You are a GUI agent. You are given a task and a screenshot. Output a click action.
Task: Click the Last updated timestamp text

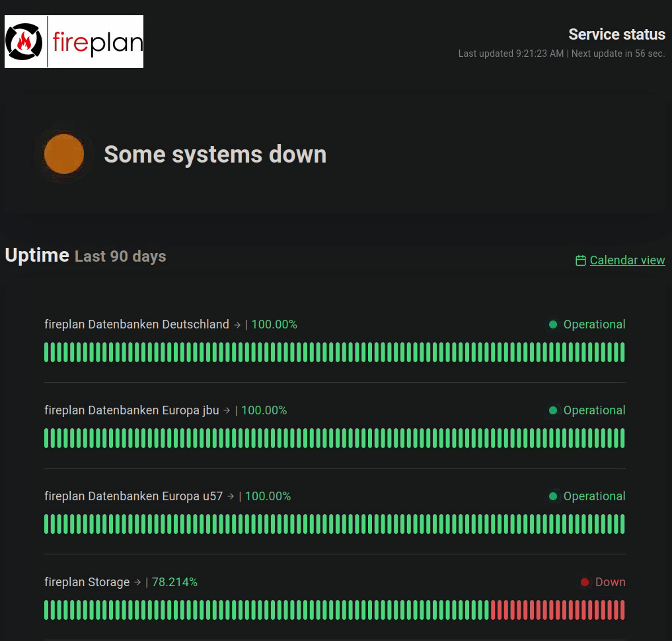pyautogui.click(x=511, y=54)
